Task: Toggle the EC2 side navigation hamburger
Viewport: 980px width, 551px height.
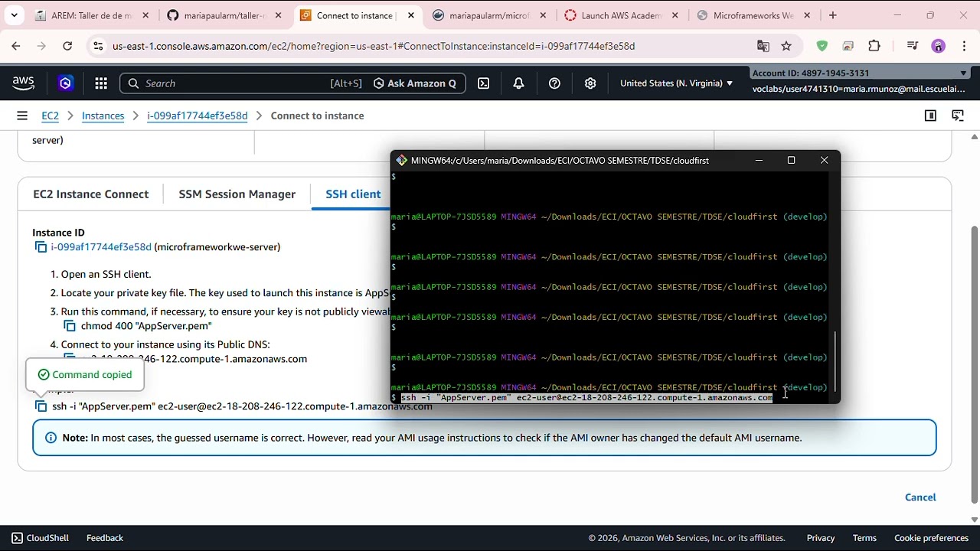Action: [x=22, y=116]
